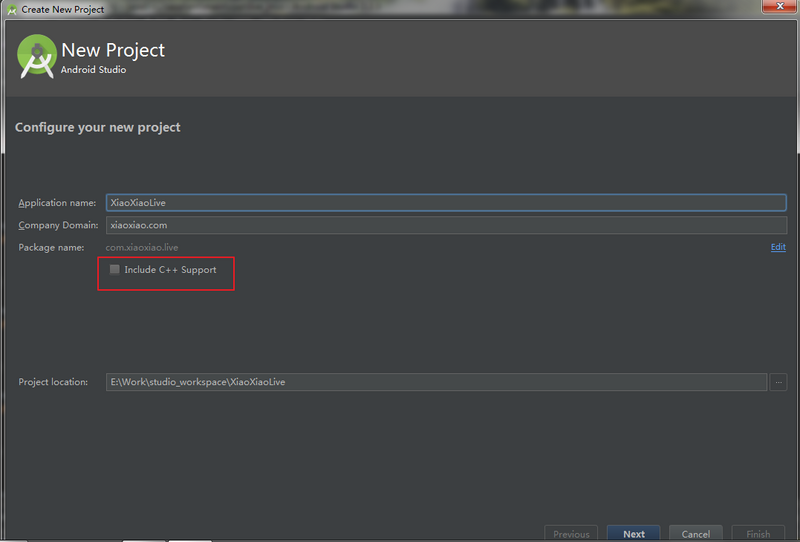Click the Application name label

tap(57, 203)
